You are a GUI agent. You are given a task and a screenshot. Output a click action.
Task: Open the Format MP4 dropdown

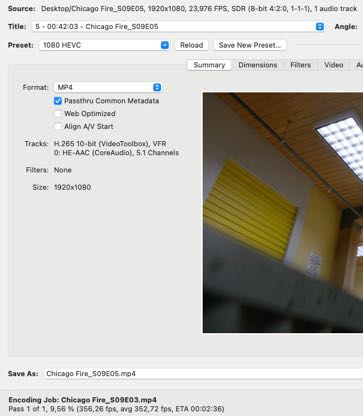(157, 87)
